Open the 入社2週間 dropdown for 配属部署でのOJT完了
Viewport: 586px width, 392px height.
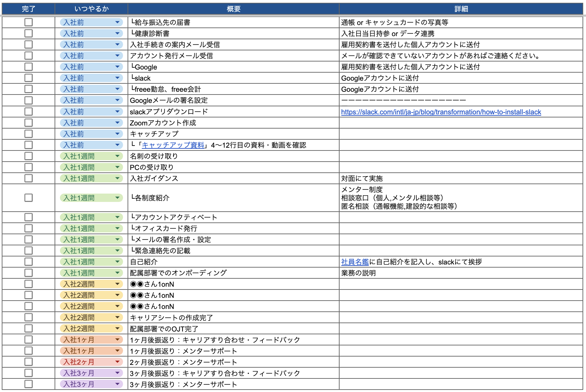click(117, 328)
